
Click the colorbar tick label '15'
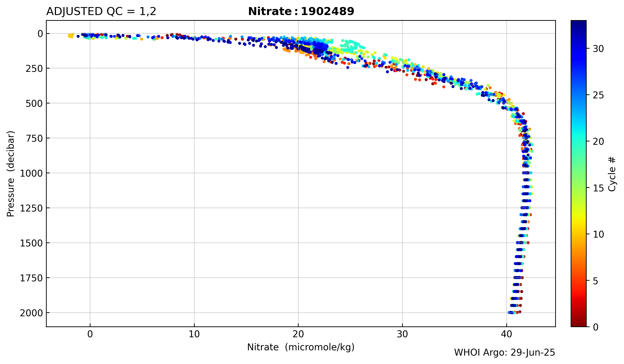[x=599, y=188]
